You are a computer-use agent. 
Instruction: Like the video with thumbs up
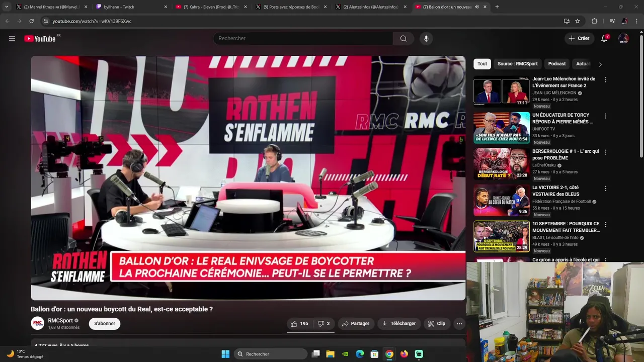[299, 324]
